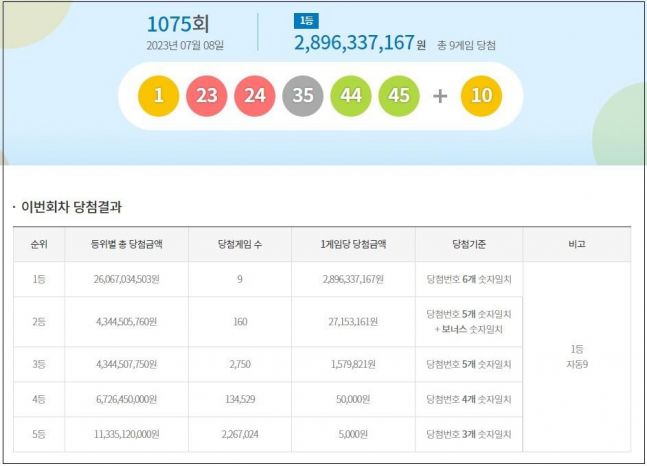
Task: Click the yellow bonus ball number 10
Action: tap(481, 96)
